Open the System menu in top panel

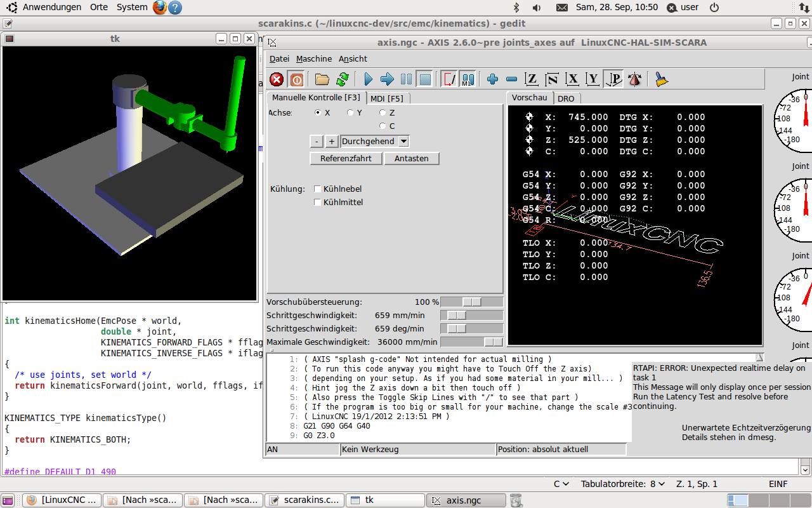[132, 8]
